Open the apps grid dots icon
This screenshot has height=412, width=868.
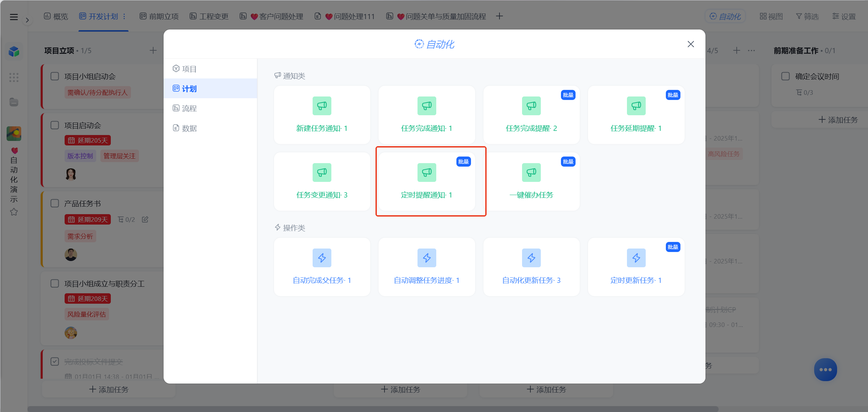14,77
